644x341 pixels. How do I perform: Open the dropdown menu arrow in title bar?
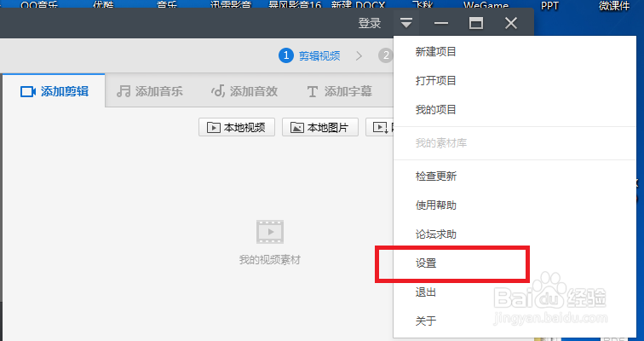click(406, 23)
